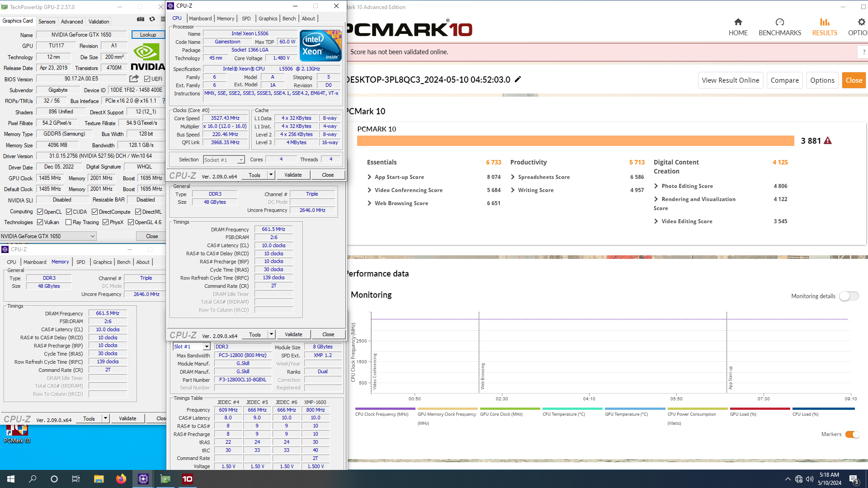
Task: Open SPD tab in bottom-left CPU-Z window
Action: [x=81, y=262]
